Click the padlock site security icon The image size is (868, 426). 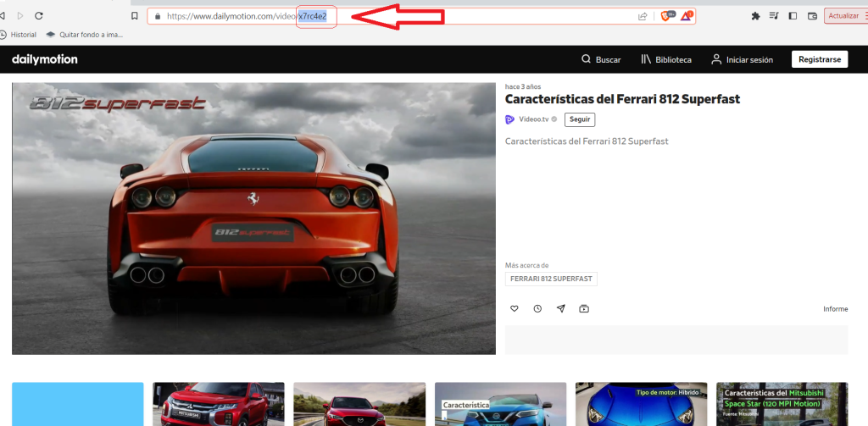coord(158,17)
